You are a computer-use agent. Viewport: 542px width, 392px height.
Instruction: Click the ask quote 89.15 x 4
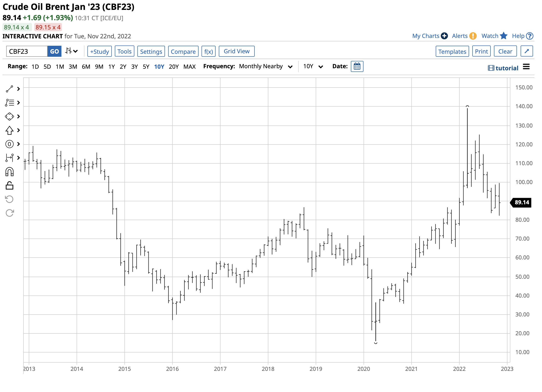coord(48,27)
